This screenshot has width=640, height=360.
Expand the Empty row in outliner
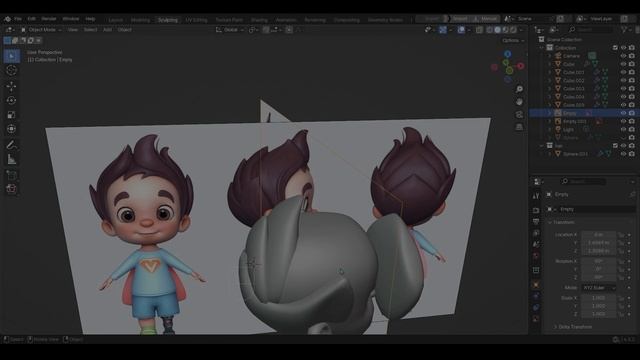point(550,113)
